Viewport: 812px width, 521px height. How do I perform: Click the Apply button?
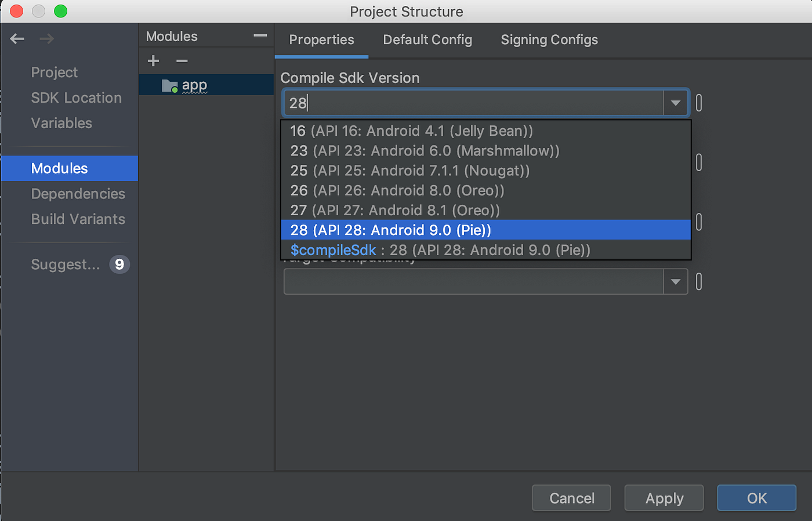[x=664, y=498]
